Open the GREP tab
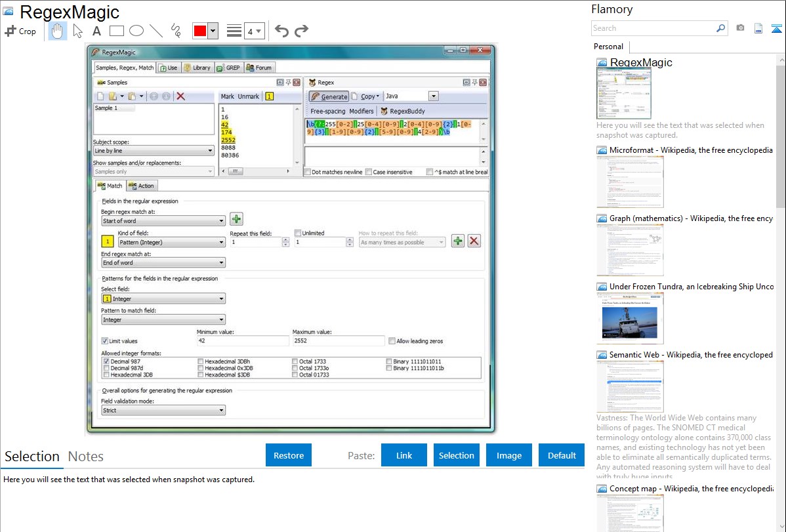 tap(228, 68)
